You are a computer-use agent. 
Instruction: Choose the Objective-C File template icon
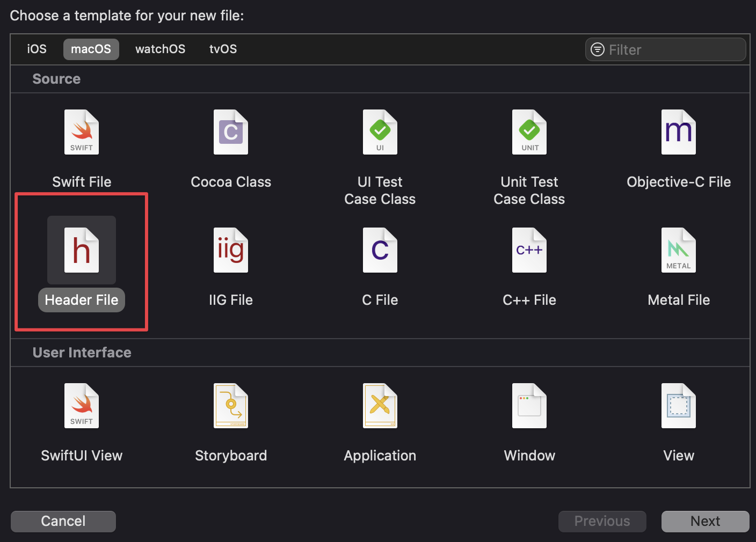(x=679, y=132)
